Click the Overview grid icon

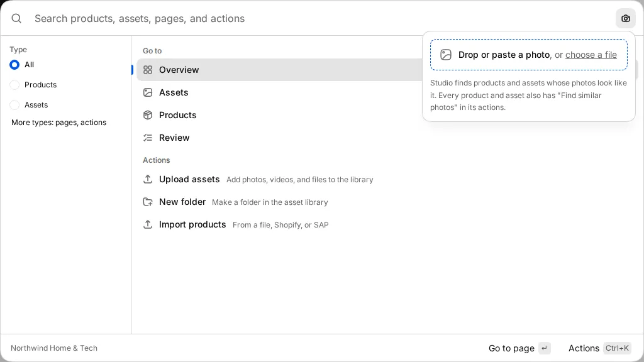(x=148, y=70)
